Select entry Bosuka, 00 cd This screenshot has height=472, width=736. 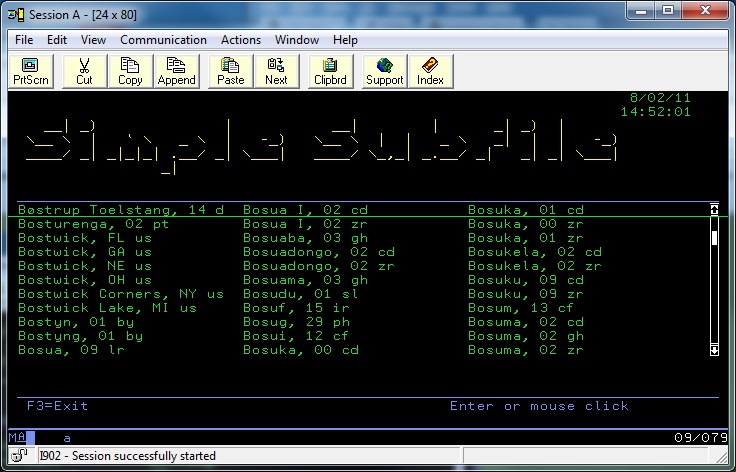coord(301,350)
